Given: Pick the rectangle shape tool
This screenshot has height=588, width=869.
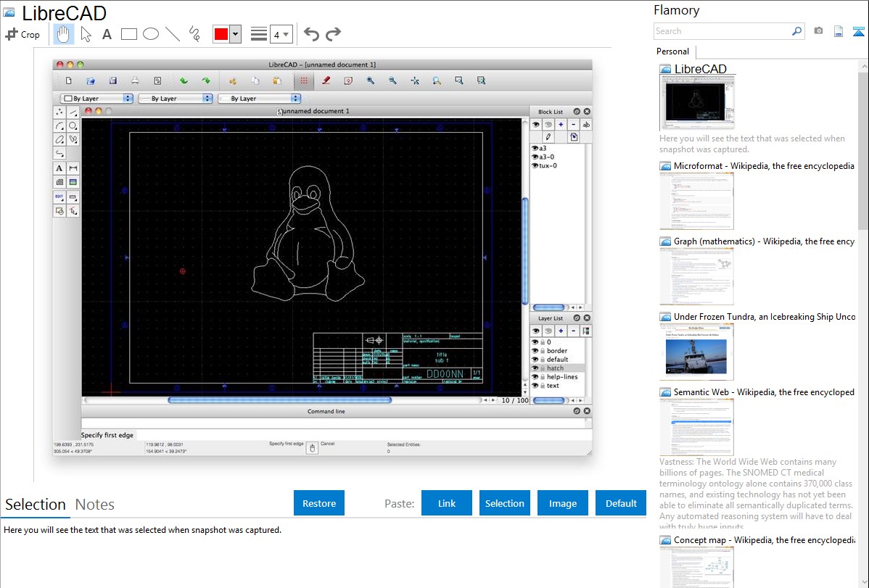Looking at the screenshot, I should click(x=129, y=34).
